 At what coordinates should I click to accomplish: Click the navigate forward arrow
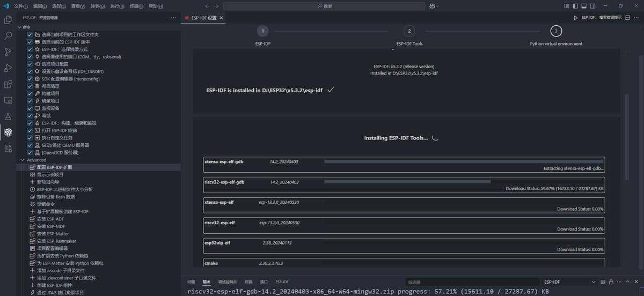pyautogui.click(x=217, y=6)
